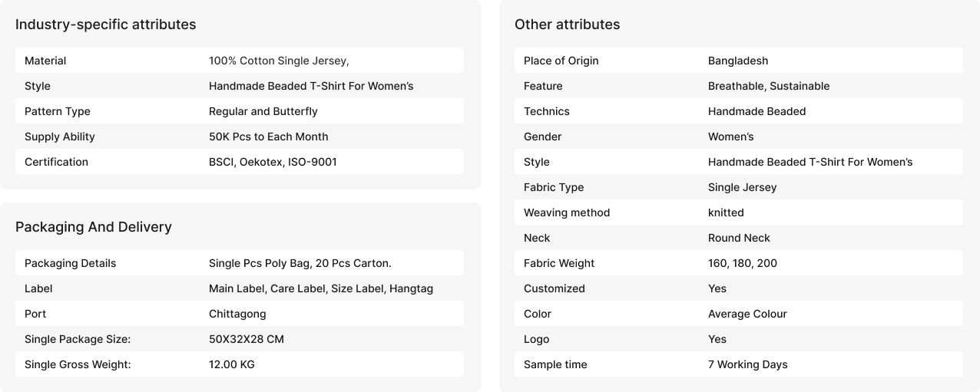Click the "Weaving method" attribute label
Screen dimensions: 980x392
(566, 212)
